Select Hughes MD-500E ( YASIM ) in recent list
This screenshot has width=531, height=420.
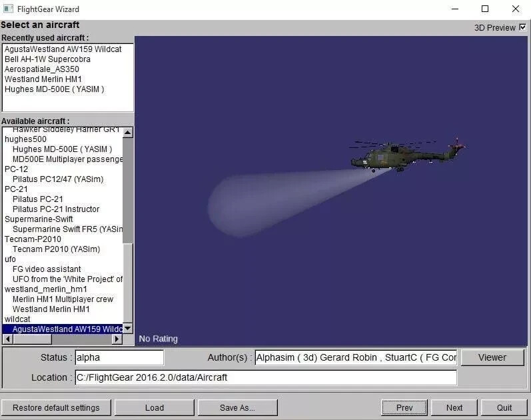[54, 89]
